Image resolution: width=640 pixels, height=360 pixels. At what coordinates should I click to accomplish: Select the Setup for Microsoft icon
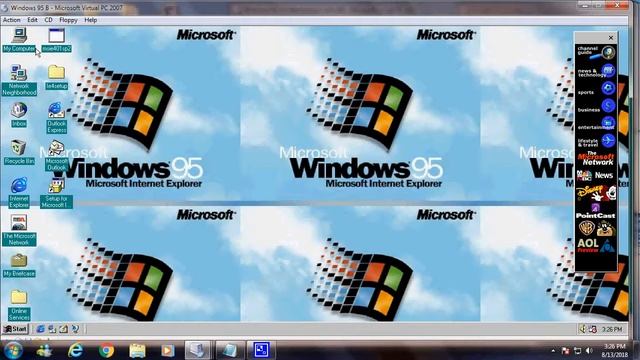click(x=56, y=193)
